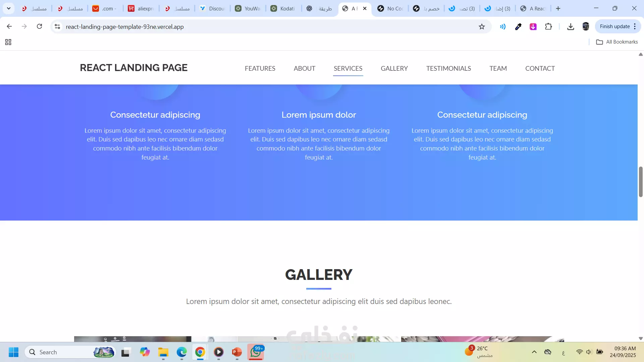Viewport: 644px width, 362px height.
Task: Open a new browser tab
Action: pos(558,9)
